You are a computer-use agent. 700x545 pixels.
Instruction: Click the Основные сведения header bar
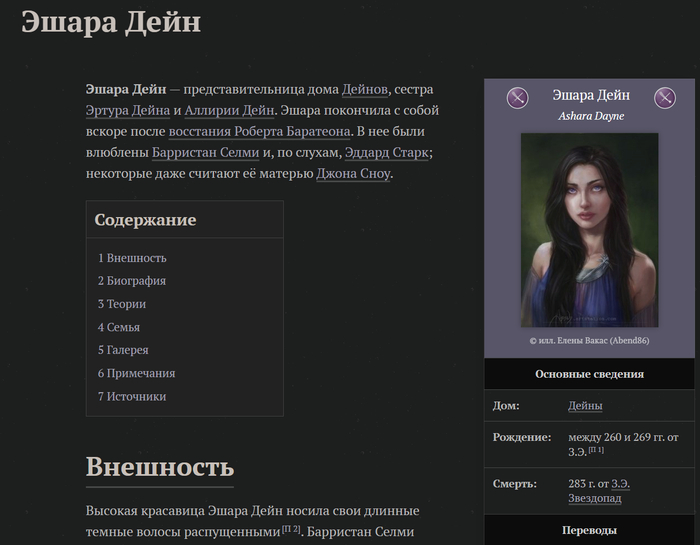[x=589, y=374]
